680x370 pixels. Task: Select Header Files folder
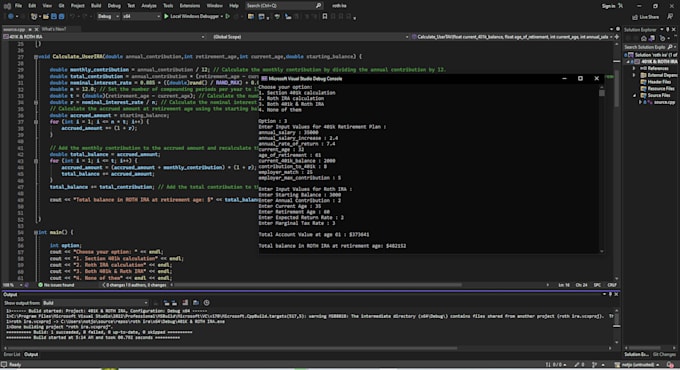(656, 82)
